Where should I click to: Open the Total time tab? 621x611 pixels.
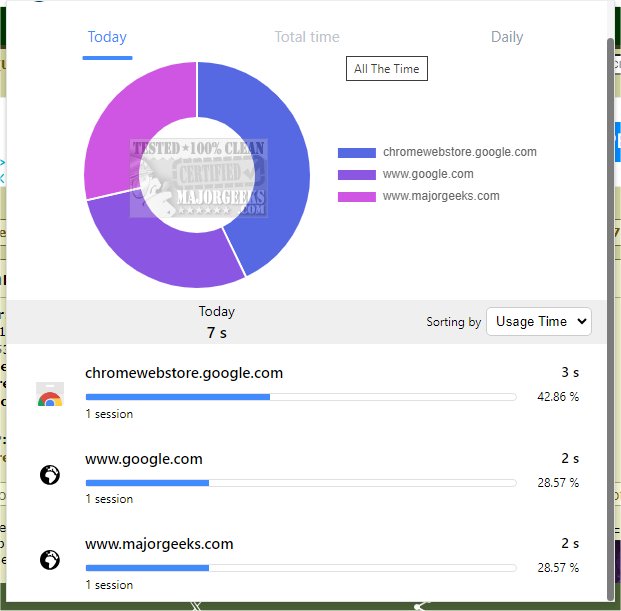307,37
